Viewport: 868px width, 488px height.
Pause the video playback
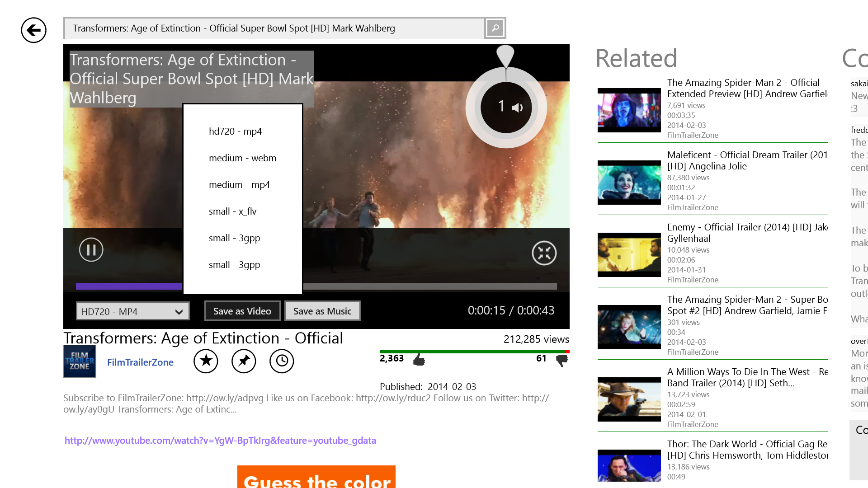pos(91,250)
